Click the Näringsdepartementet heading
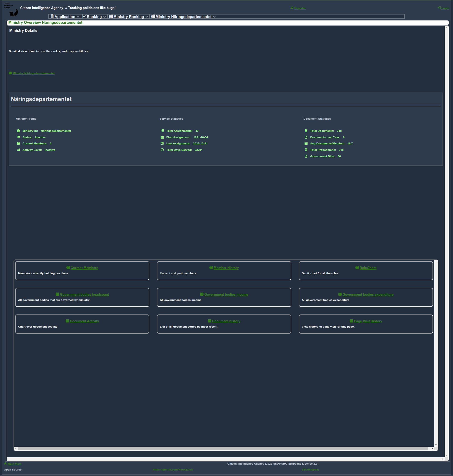 click(x=41, y=99)
